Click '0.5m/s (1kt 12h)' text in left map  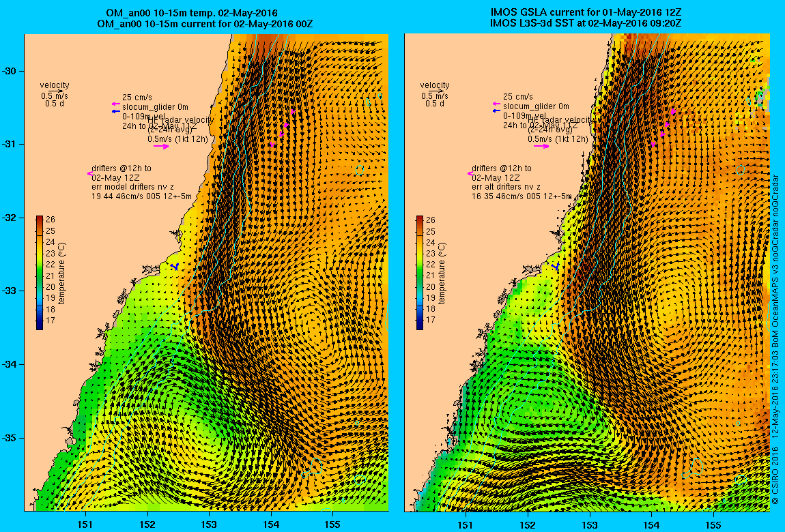click(177, 139)
